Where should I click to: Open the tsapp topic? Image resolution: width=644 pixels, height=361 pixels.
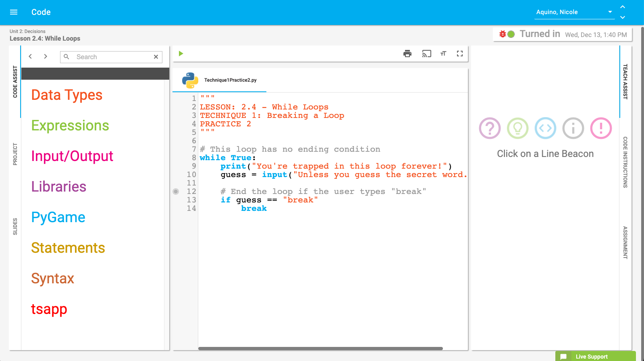coord(49,309)
